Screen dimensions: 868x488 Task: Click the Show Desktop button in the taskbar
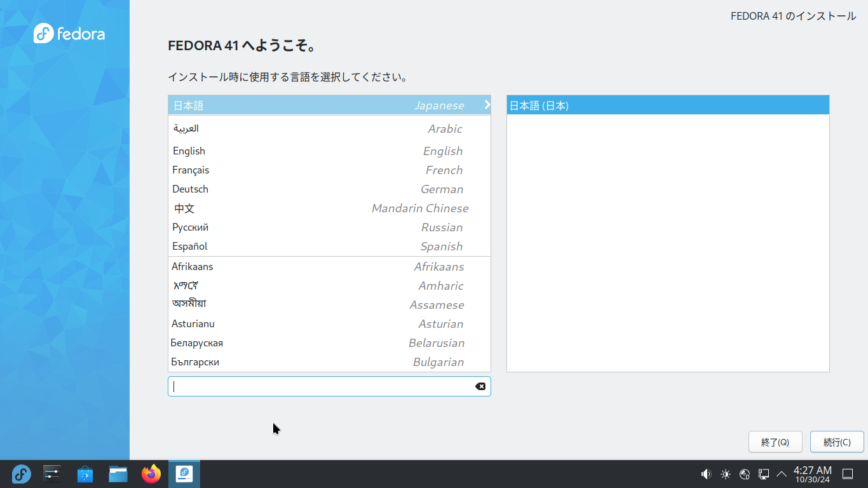(848, 474)
